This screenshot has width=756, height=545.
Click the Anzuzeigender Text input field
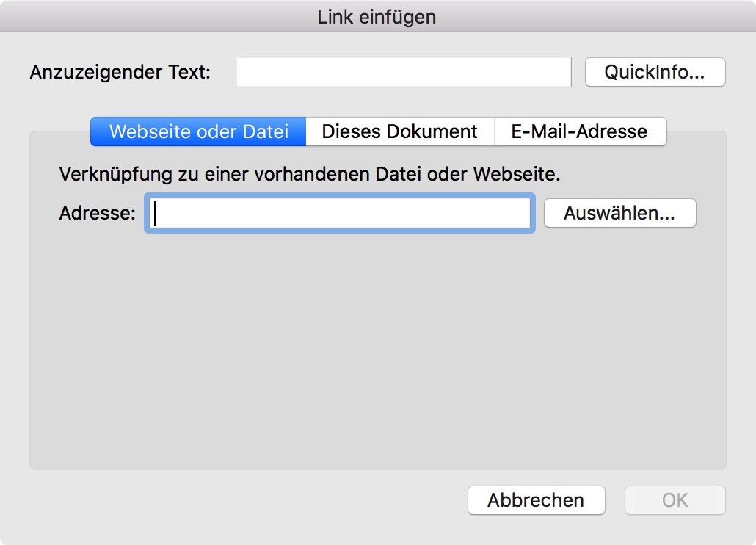point(403,72)
